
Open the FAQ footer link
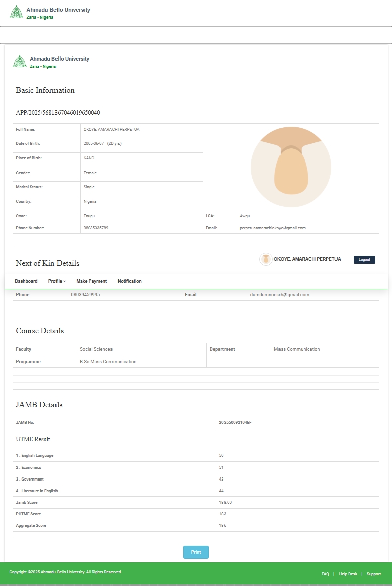(325, 574)
